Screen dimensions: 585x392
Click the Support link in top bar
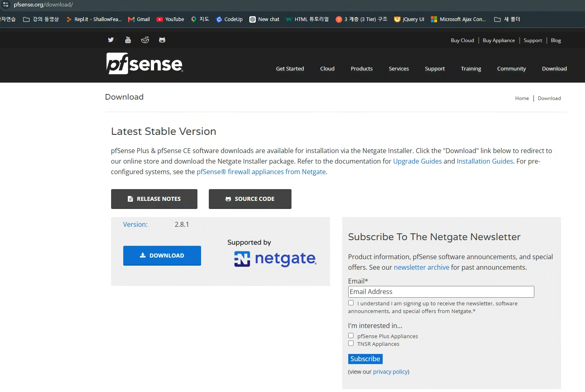[533, 40]
